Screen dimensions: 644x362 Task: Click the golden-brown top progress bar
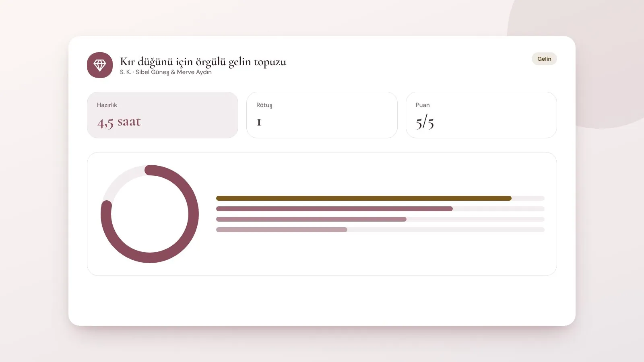click(x=364, y=198)
